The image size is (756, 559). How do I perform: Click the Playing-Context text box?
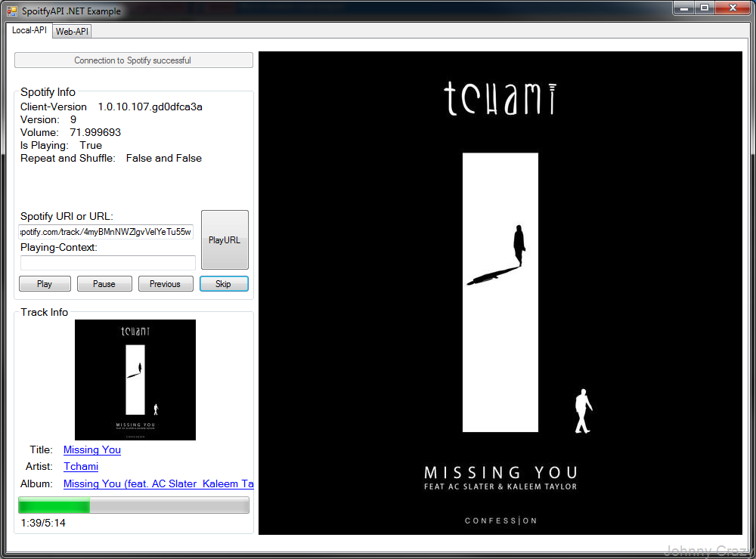108,263
